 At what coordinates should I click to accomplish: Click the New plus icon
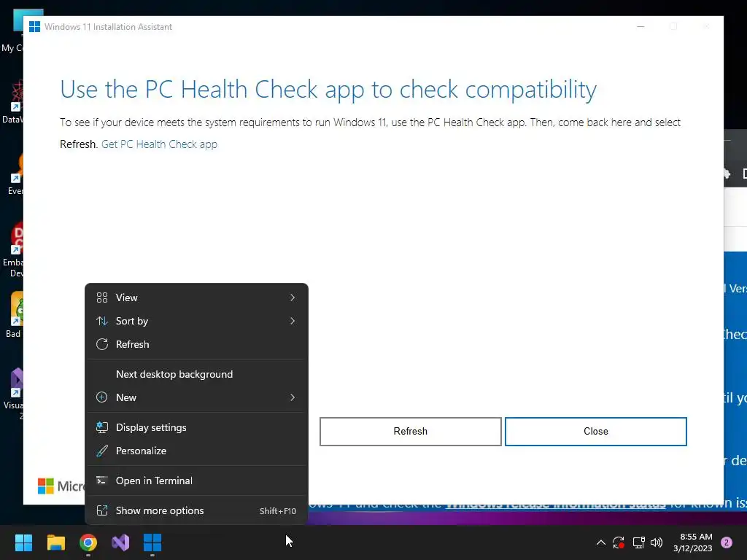coord(102,397)
